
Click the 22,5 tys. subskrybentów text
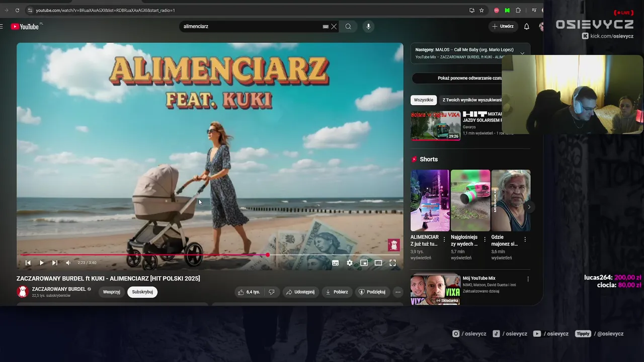click(x=51, y=296)
